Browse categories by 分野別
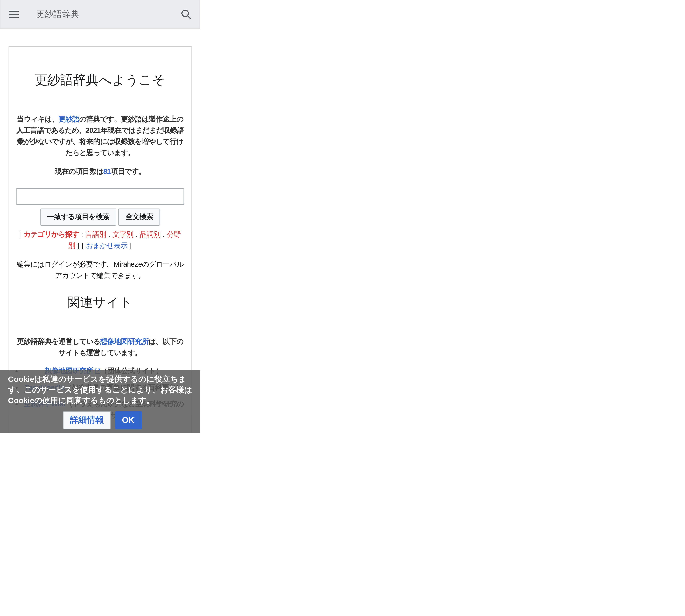This screenshot has height=616, width=685. coord(174,234)
